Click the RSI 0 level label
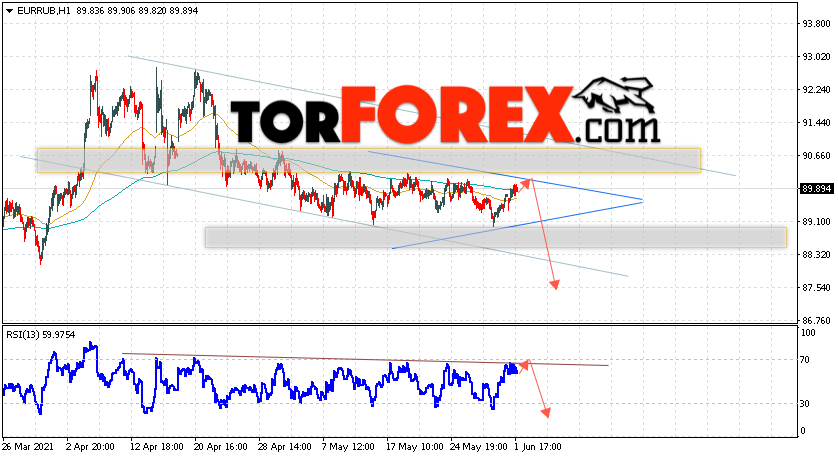Viewport: 838px width, 458px height. tap(804, 431)
